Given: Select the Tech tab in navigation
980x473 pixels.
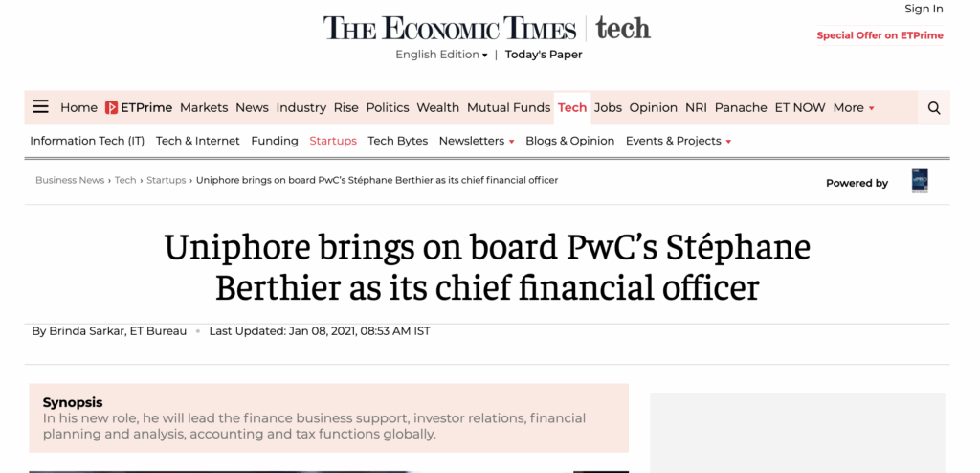Looking at the screenshot, I should (x=572, y=108).
